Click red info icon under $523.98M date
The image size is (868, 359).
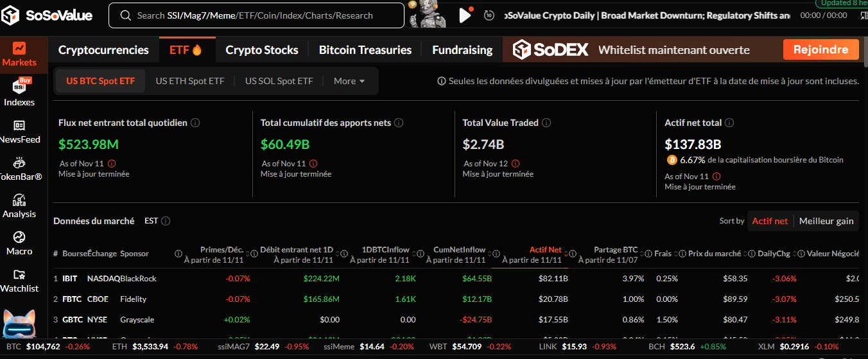coord(112,164)
